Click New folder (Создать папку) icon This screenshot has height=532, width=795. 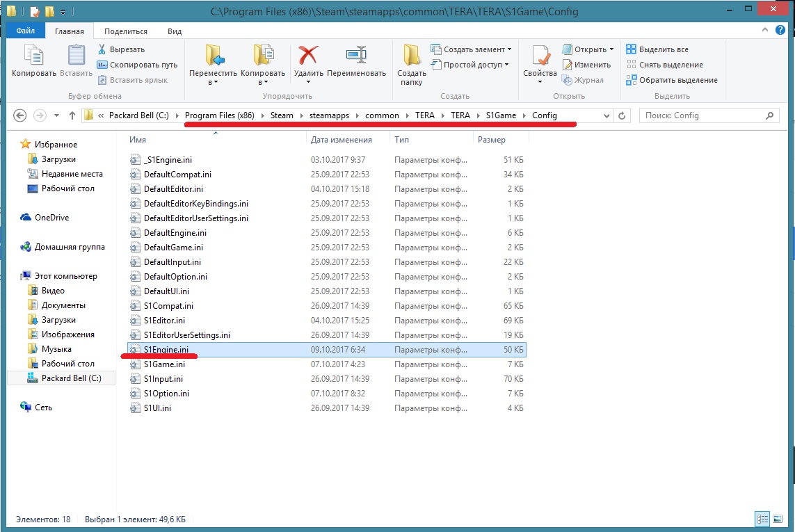[x=411, y=55]
